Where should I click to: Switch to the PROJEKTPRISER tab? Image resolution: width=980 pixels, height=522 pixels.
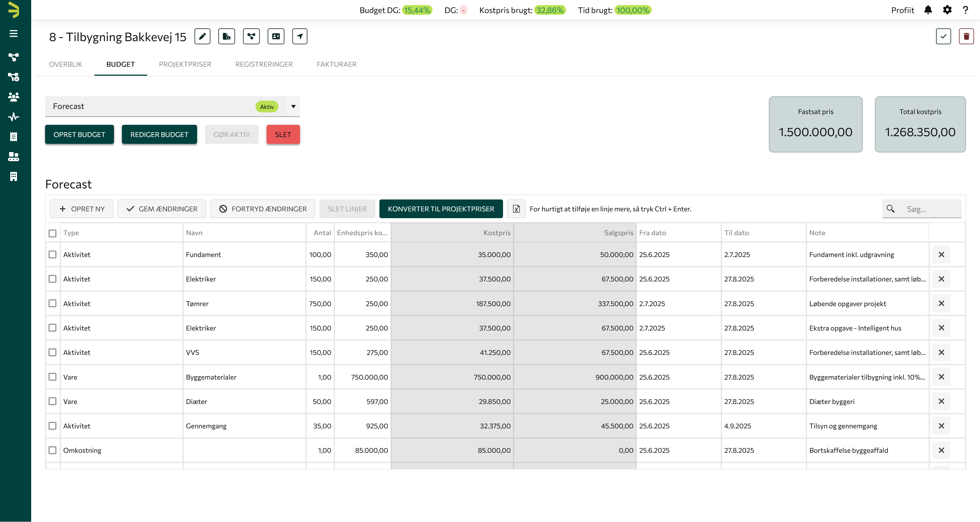[x=185, y=64]
